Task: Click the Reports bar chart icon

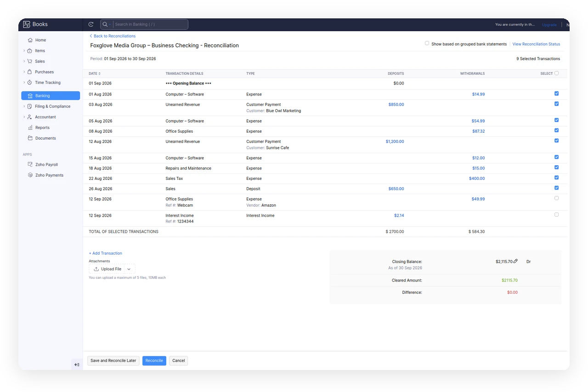Action: 30,128
